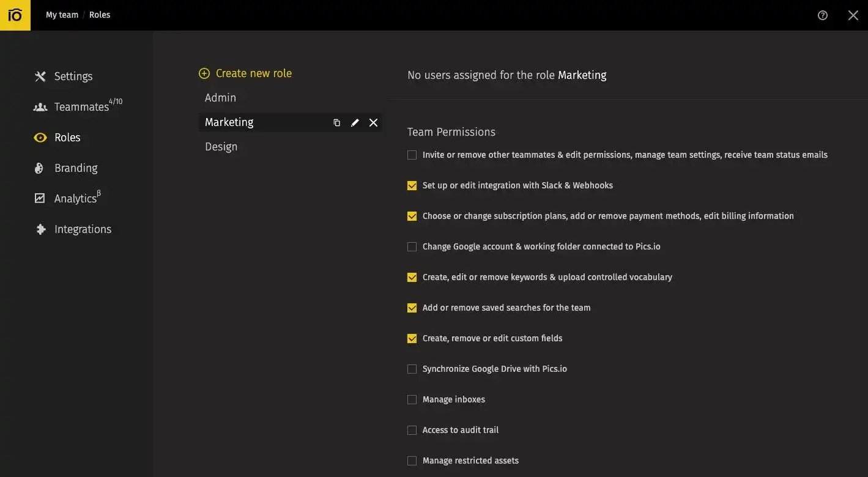Screen dimensions: 868x477
Task: Click the Analytics chart icon
Action: click(x=40, y=198)
